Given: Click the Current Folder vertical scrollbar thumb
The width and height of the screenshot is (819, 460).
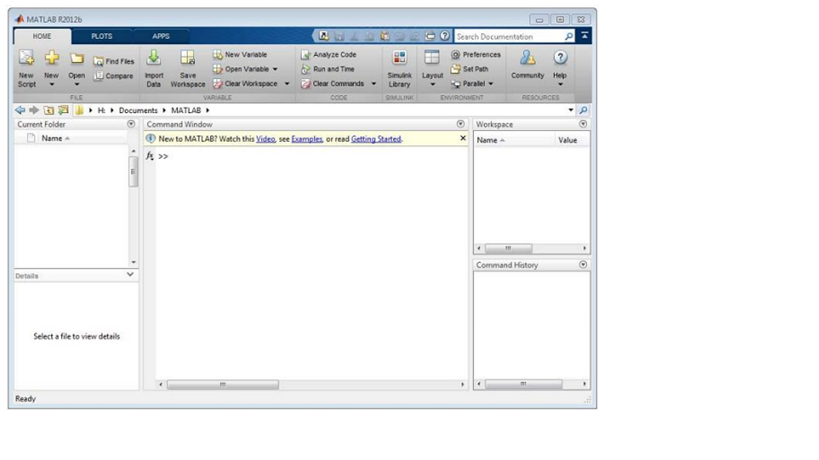Looking at the screenshot, I should pyautogui.click(x=134, y=171).
